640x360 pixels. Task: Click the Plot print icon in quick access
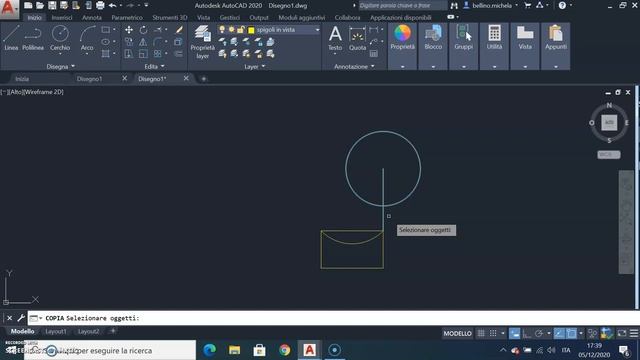(100, 5)
